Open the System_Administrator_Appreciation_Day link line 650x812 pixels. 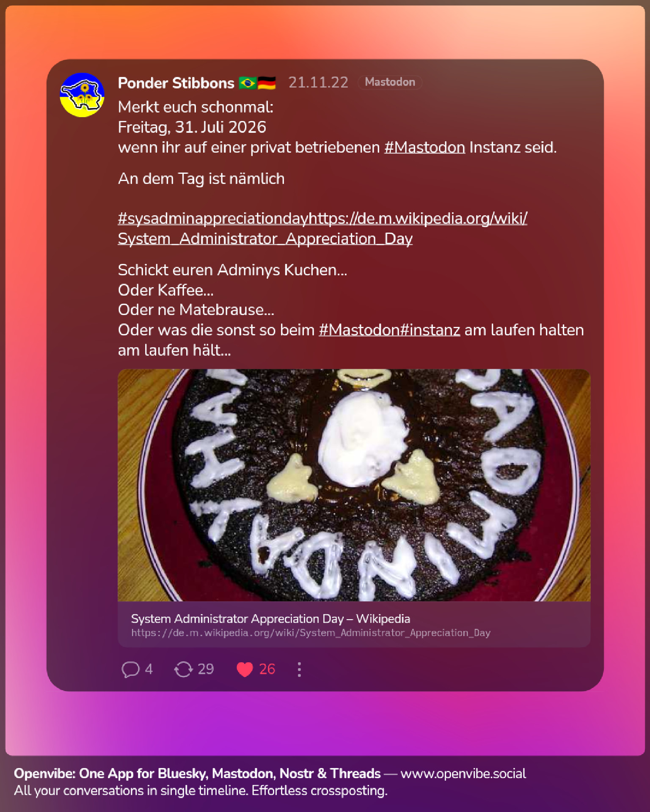[x=265, y=239]
